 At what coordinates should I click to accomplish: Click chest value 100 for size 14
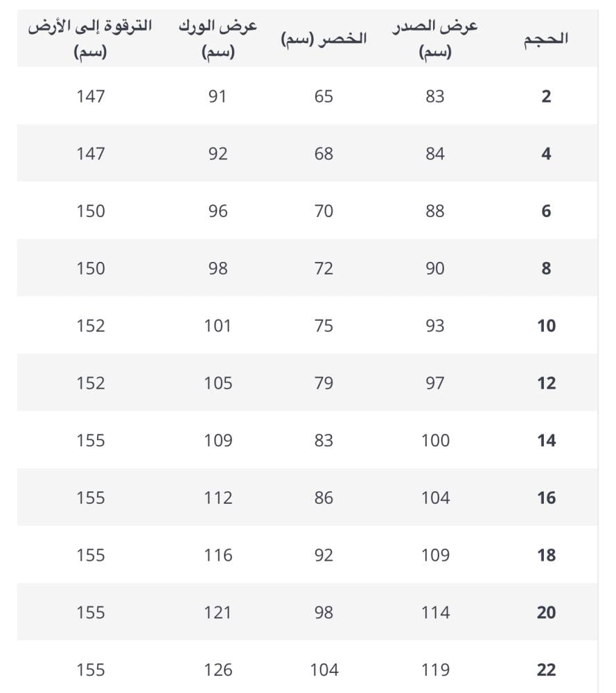tap(435, 441)
